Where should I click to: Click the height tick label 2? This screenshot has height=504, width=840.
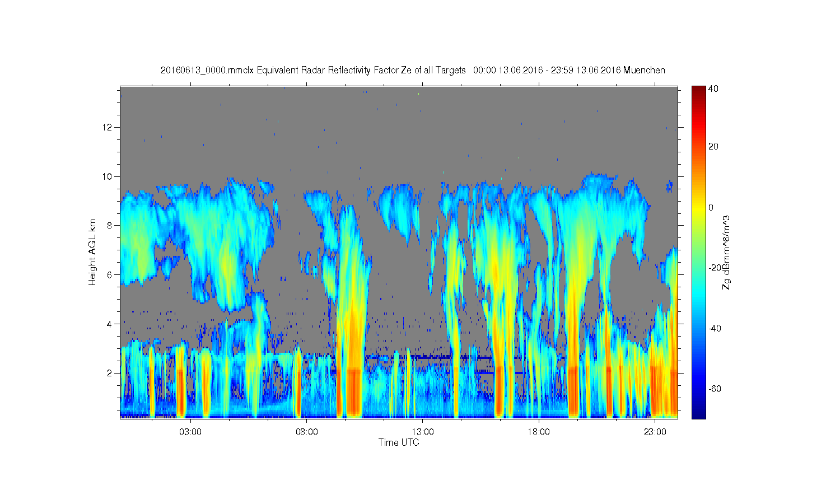tap(110, 373)
